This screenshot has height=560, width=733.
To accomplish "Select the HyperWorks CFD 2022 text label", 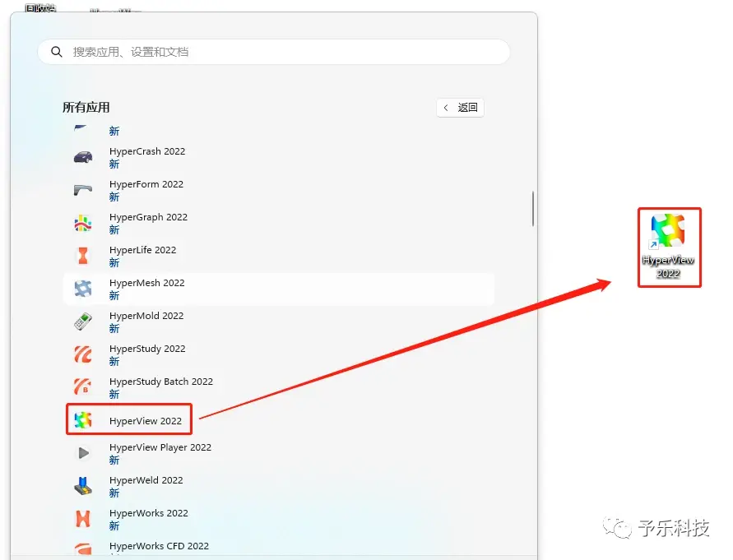I will click(x=159, y=546).
